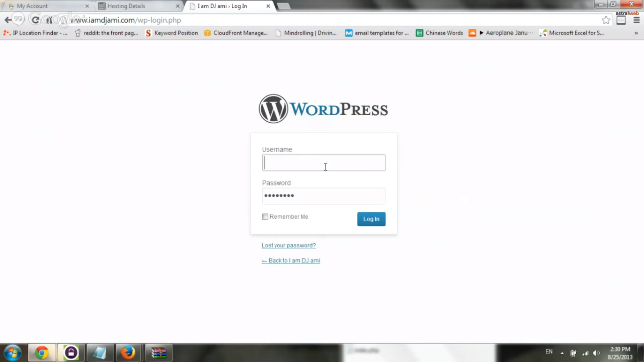Click the volume speaker tray icon

point(596,353)
